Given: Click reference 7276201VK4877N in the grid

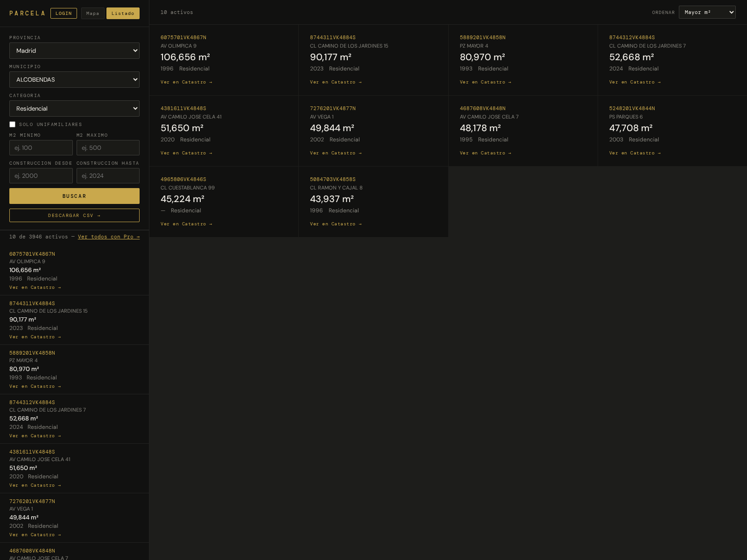Looking at the screenshot, I should pyautogui.click(x=333, y=108).
